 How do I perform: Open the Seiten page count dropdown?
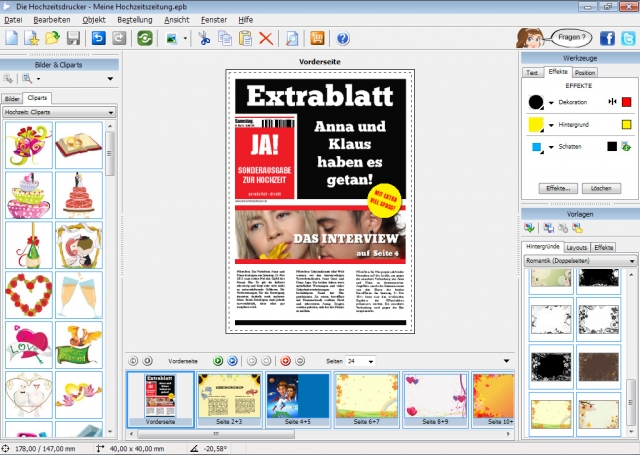[x=372, y=360]
